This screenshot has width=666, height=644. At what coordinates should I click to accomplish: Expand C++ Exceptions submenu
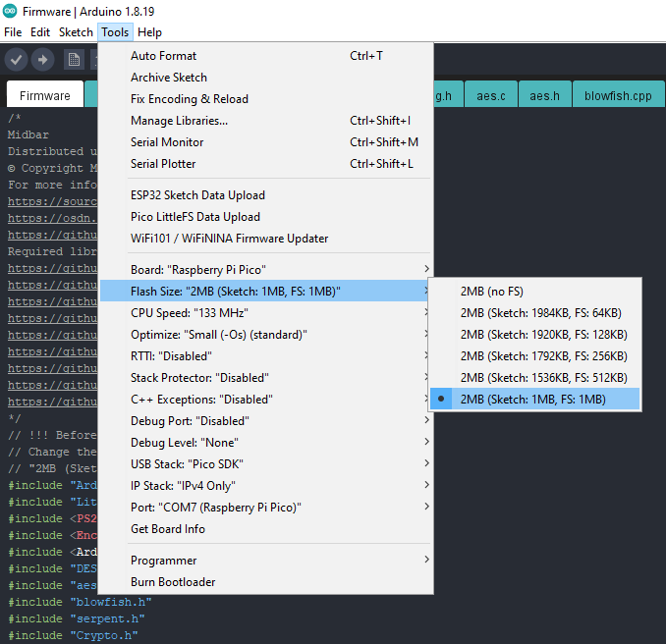click(266, 400)
